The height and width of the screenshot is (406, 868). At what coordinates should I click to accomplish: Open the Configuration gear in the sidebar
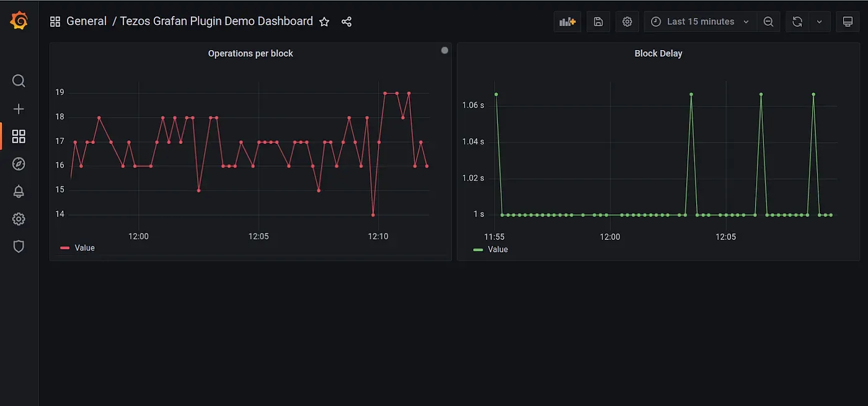coord(19,219)
